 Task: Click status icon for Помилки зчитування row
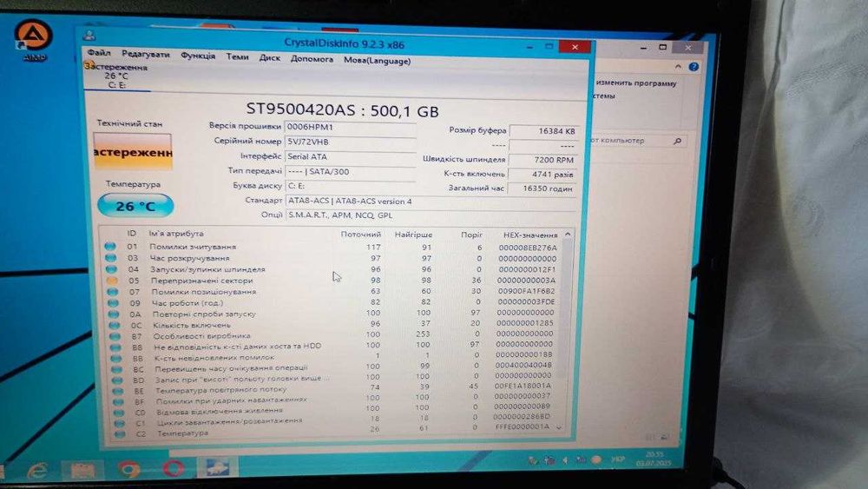110,246
